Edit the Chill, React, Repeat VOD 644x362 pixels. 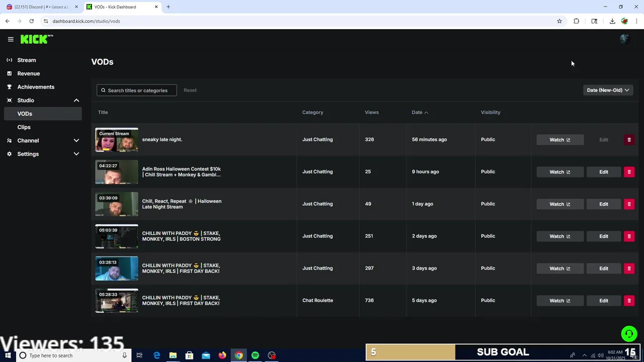tap(604, 204)
